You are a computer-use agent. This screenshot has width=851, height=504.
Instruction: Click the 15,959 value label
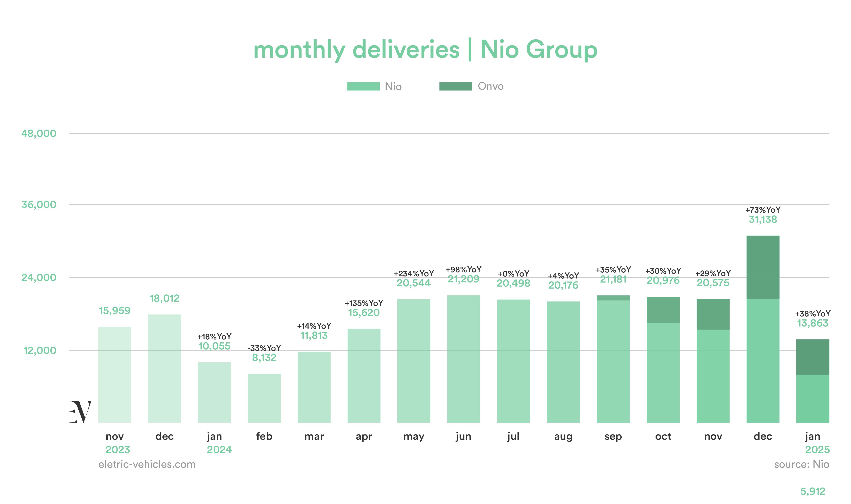coord(115,311)
